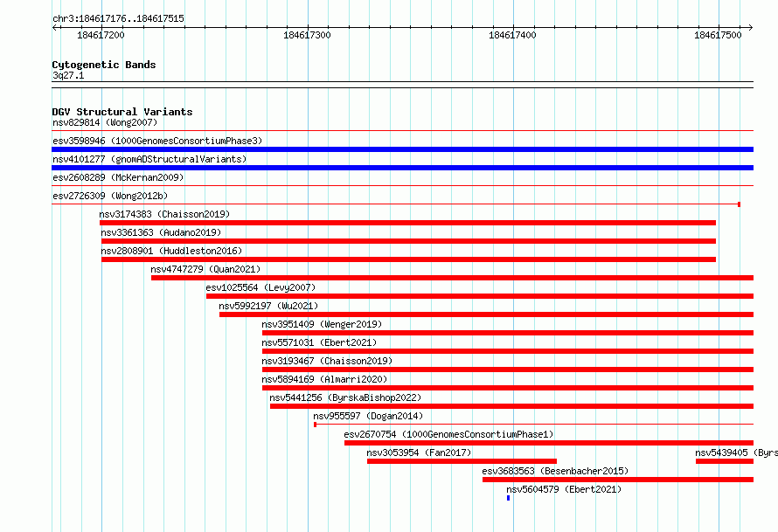This screenshot has height=532, width=778.
Task: Open the esv3598946 (1000GenomesConsortiumPhase3) label
Action: [x=157, y=141]
